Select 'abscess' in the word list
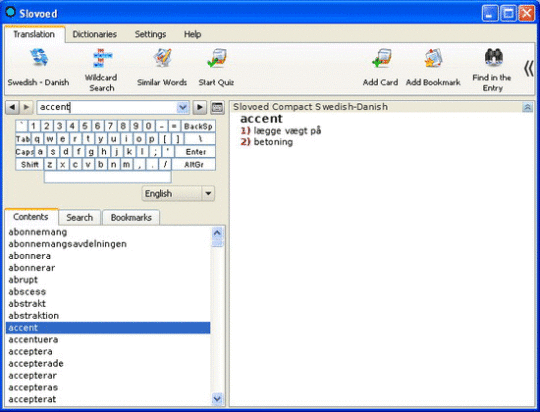Image resolution: width=540 pixels, height=412 pixels. [107, 292]
